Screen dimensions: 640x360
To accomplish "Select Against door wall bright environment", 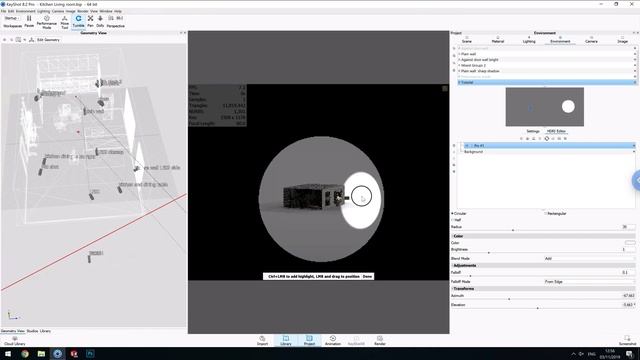I will tap(546, 60).
